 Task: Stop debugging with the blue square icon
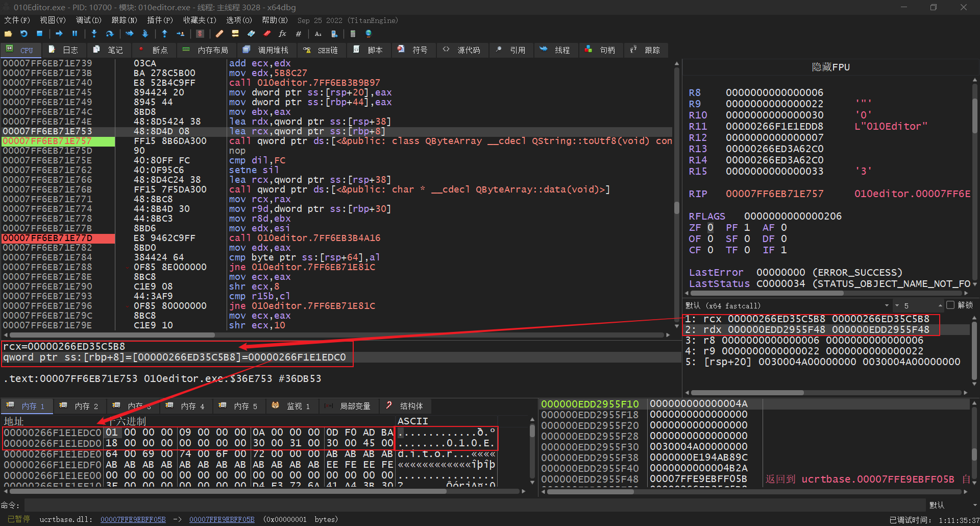click(39, 34)
